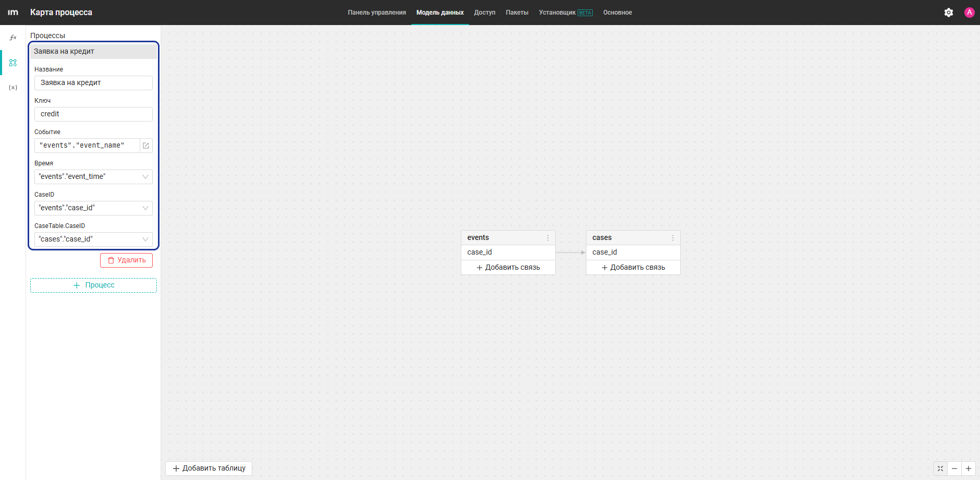Viewport: 980px width, 480px height.
Task: Open the events table options menu
Action: click(x=548, y=238)
